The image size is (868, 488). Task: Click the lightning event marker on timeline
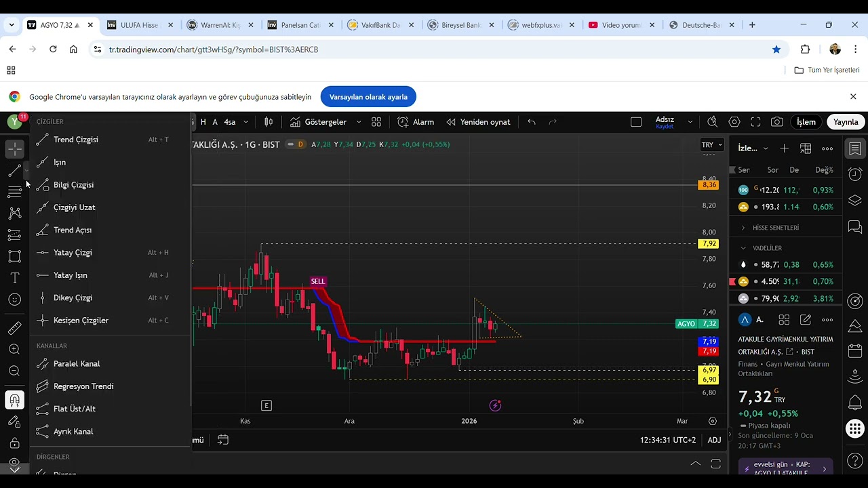click(x=495, y=405)
